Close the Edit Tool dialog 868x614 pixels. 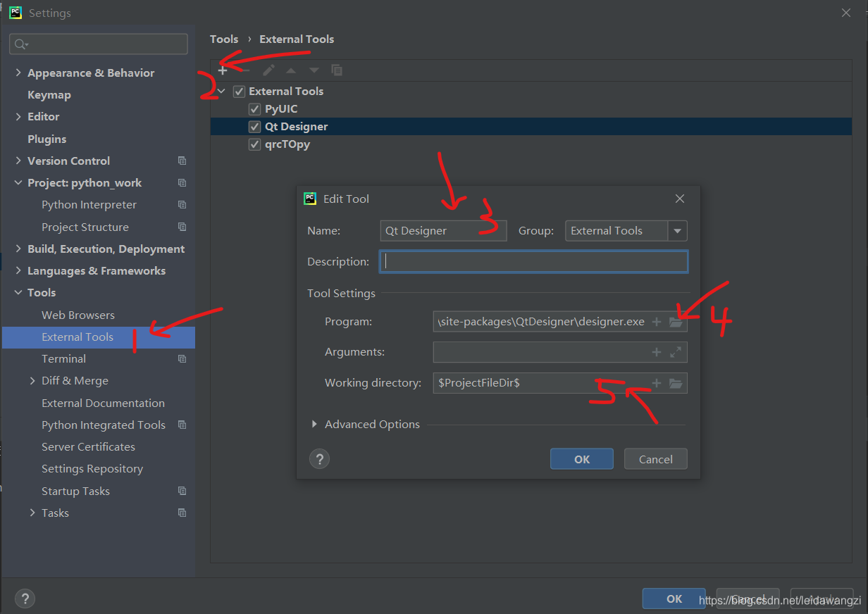[x=680, y=199]
